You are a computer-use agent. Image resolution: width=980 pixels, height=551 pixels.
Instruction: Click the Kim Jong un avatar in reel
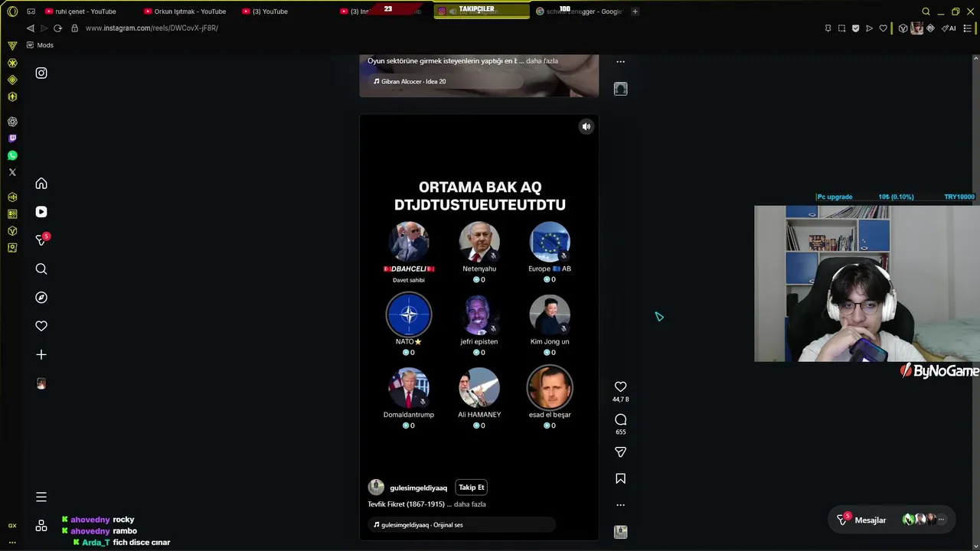550,315
